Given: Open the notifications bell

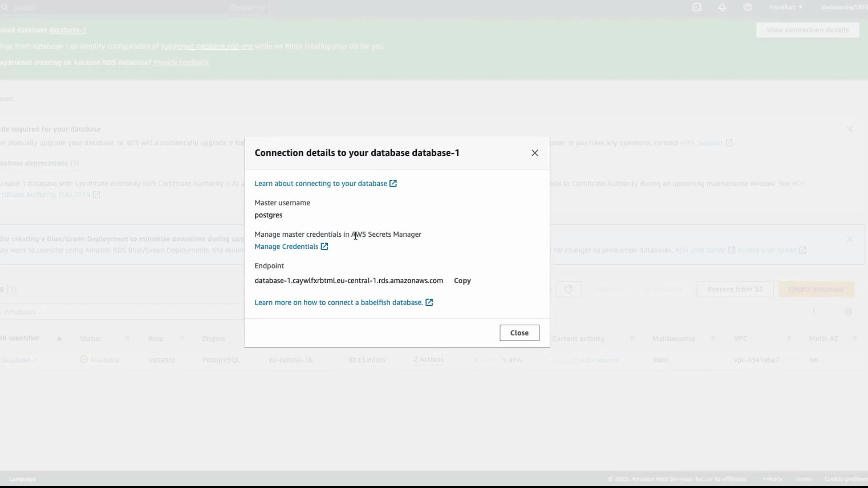Looking at the screenshot, I should (722, 7).
